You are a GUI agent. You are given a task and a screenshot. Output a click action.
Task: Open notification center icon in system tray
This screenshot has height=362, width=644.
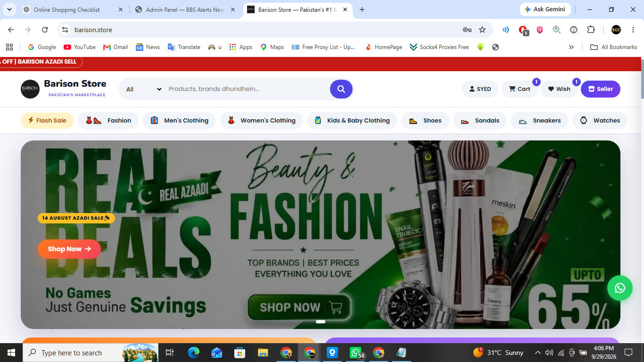click(628, 353)
